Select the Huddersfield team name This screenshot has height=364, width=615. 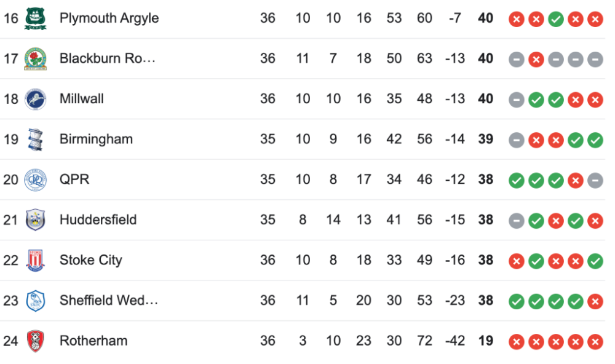coord(98,220)
